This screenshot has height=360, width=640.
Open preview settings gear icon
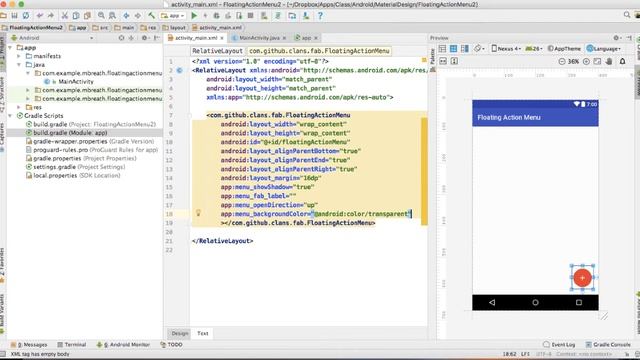pyautogui.click(x=616, y=38)
